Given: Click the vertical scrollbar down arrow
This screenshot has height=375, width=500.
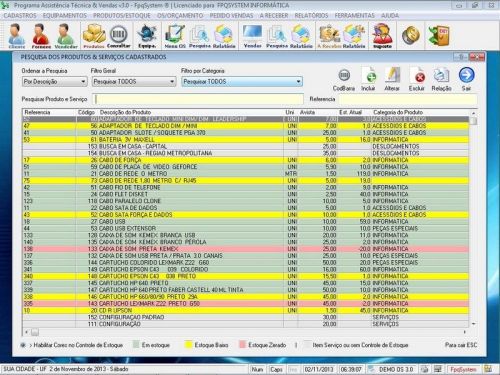Looking at the screenshot, I should [x=473, y=324].
